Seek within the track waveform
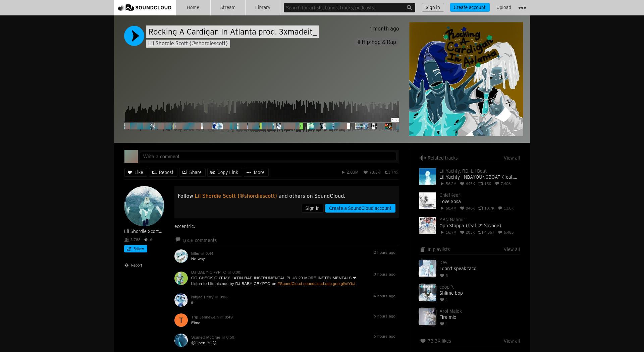The image size is (644, 352). [262, 116]
